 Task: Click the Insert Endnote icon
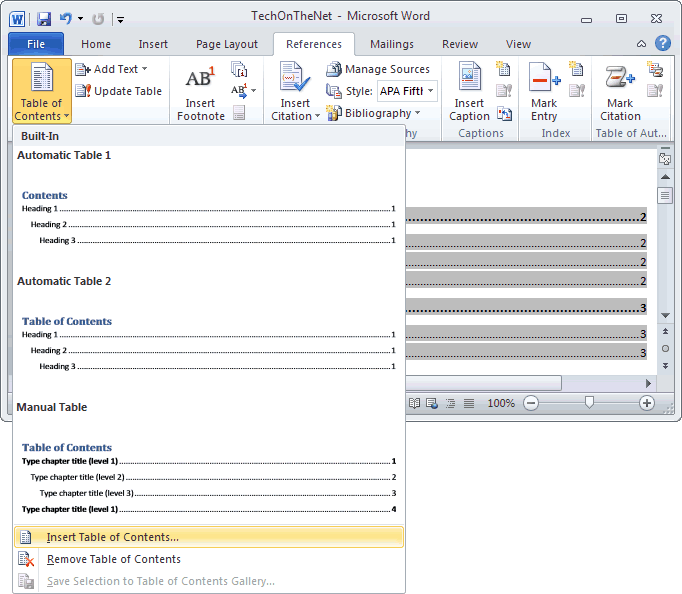[x=239, y=69]
